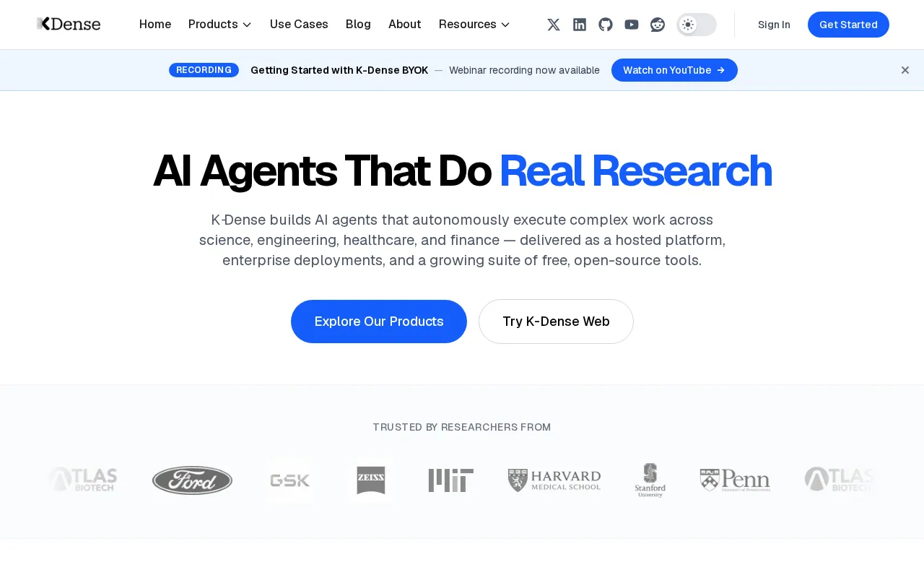Click the Ford logo
This screenshot has width=924, height=578.
192,480
